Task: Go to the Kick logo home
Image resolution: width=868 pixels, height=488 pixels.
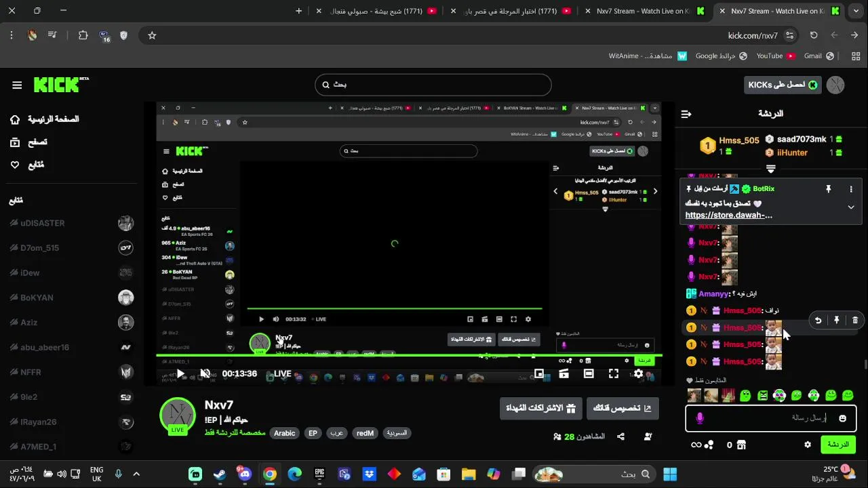Action: tap(61, 85)
